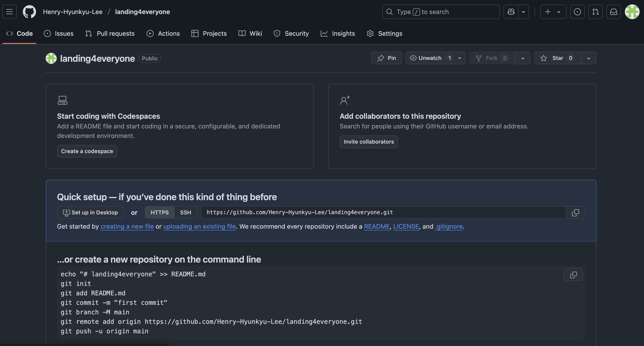This screenshot has height=346, width=644.
Task: Copy the clone URL to clipboard
Action: pyautogui.click(x=575, y=212)
